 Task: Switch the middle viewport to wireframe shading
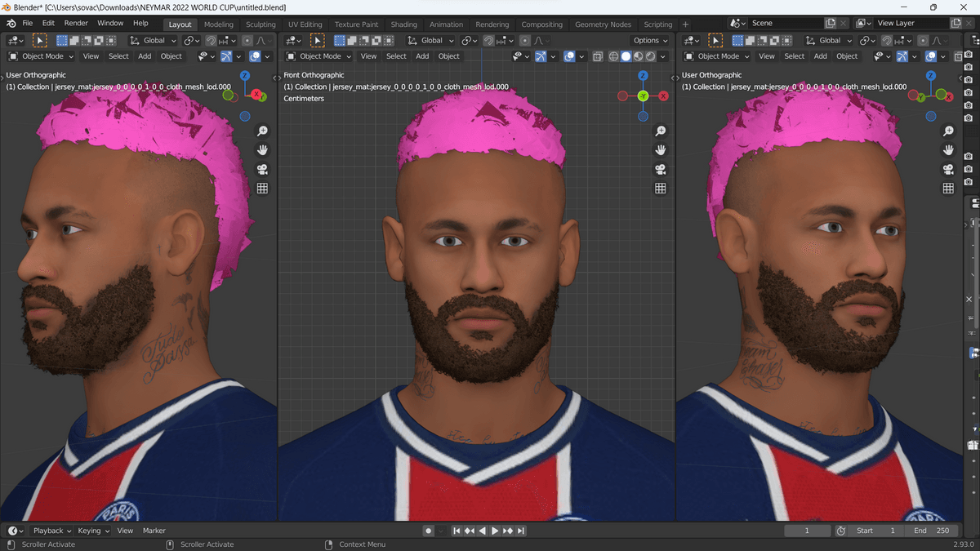tap(612, 56)
